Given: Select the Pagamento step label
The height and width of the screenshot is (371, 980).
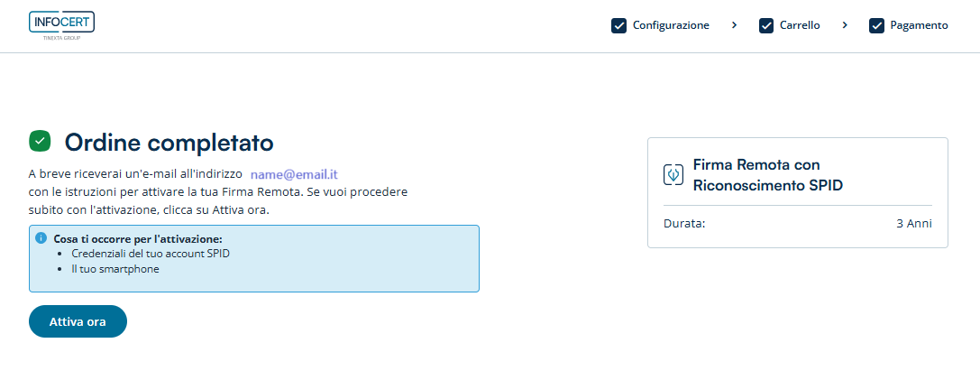Looking at the screenshot, I should tap(919, 25).
